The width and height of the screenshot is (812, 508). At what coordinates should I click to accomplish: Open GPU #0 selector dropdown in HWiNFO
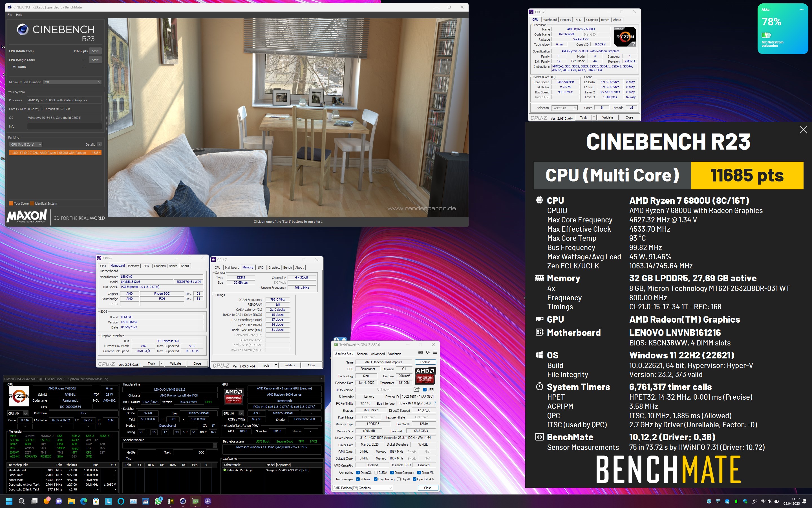click(x=233, y=413)
